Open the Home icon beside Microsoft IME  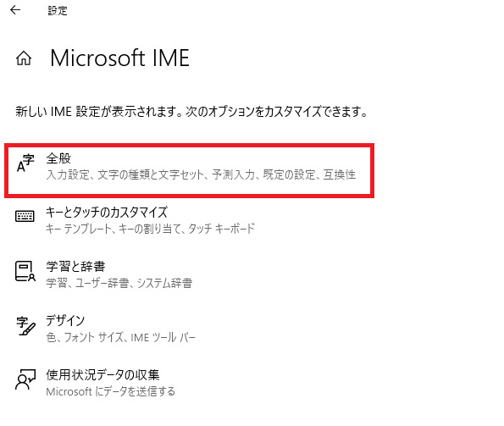[x=24, y=58]
